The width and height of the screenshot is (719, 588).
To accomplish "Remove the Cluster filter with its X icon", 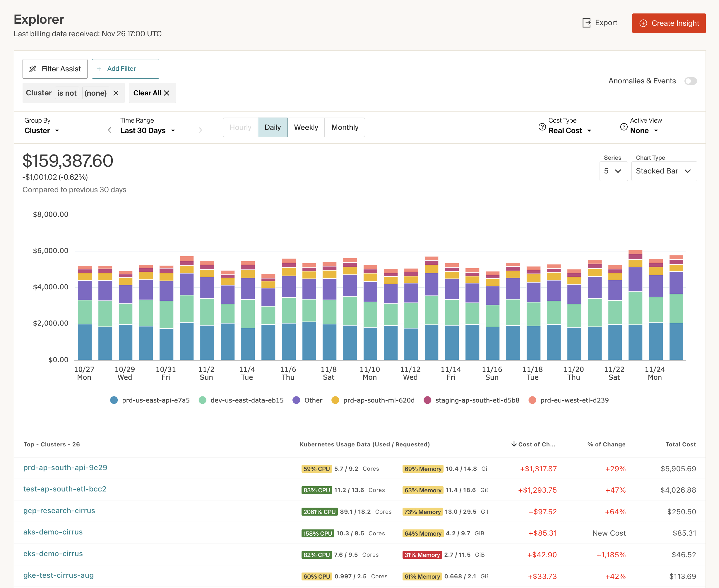I will coord(116,93).
